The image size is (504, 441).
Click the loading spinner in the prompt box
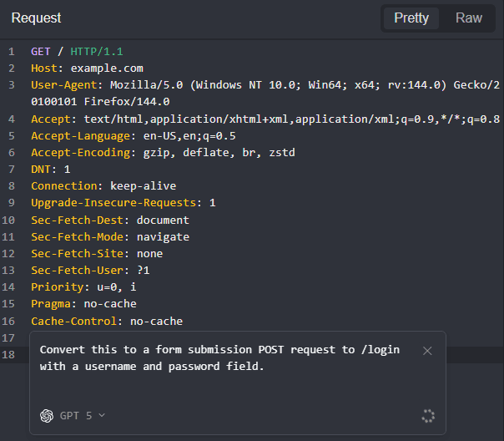(x=429, y=415)
